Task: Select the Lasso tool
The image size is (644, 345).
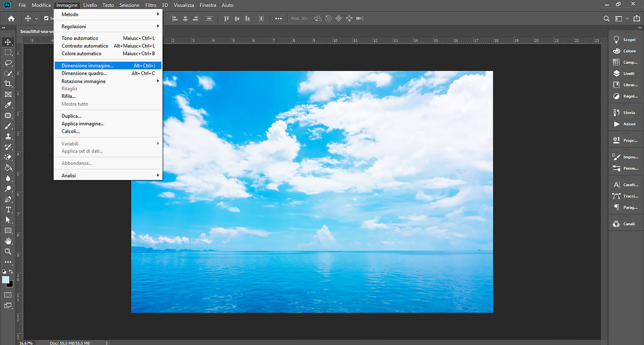Action: click(x=8, y=63)
